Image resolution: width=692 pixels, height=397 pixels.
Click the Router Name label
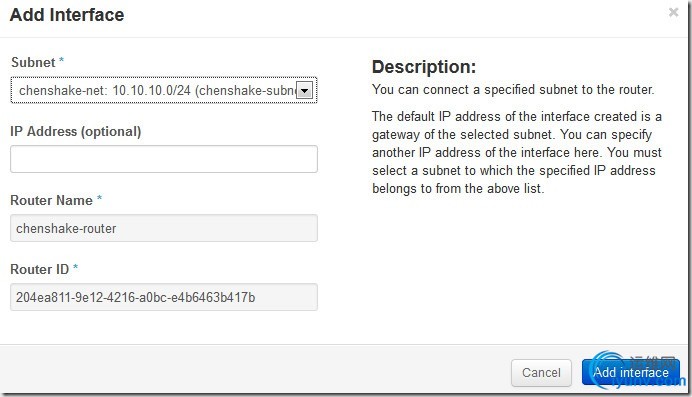(51, 200)
